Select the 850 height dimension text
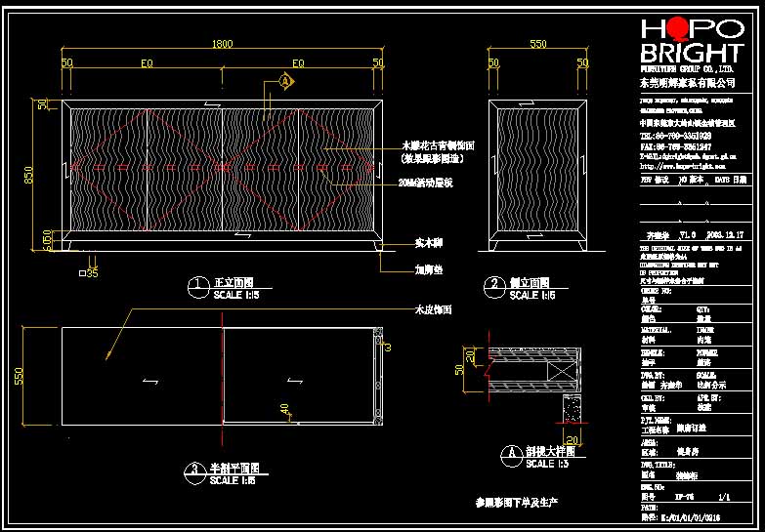 28,175
